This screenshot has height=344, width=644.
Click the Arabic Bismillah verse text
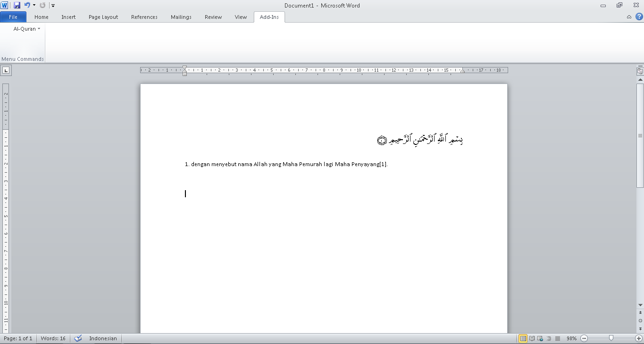point(426,140)
